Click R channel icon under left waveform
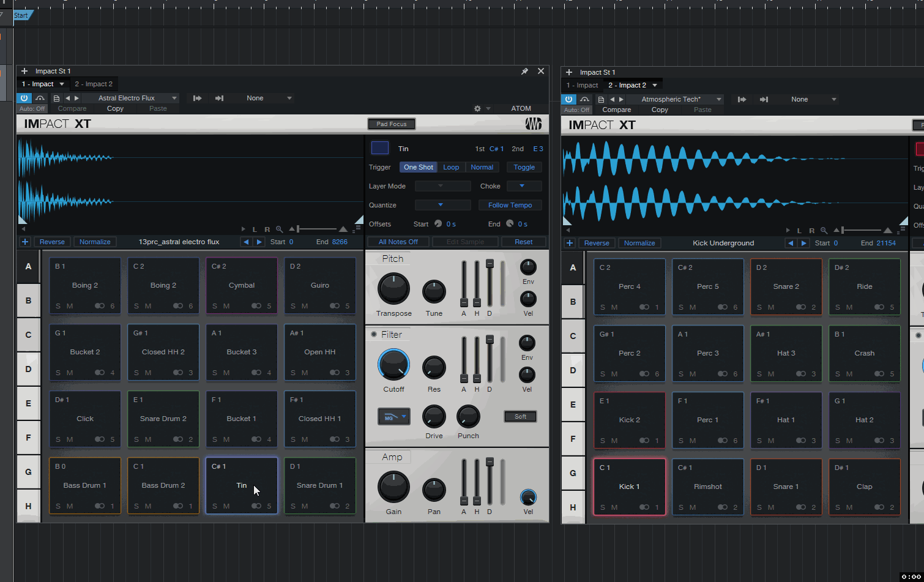924x582 pixels. pos(267,229)
